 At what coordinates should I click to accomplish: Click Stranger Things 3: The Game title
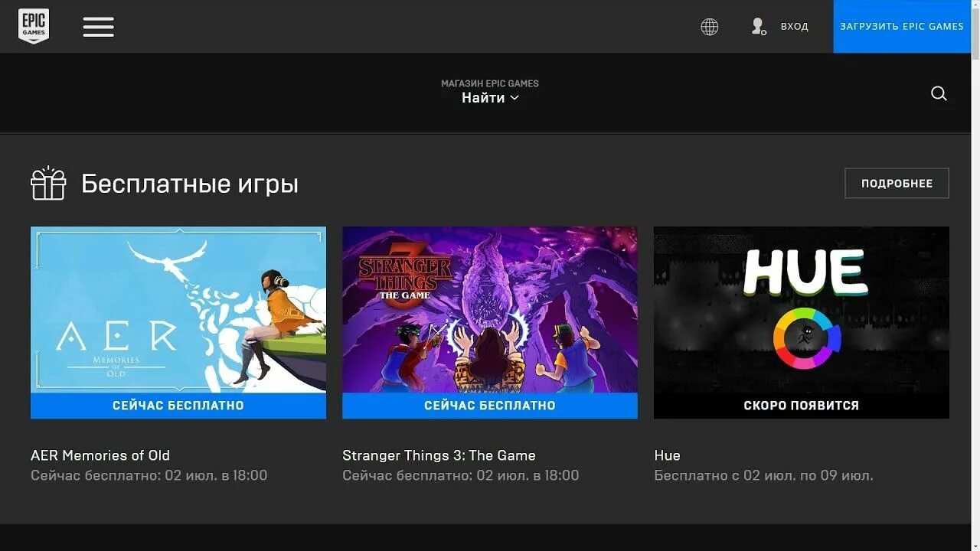click(439, 455)
